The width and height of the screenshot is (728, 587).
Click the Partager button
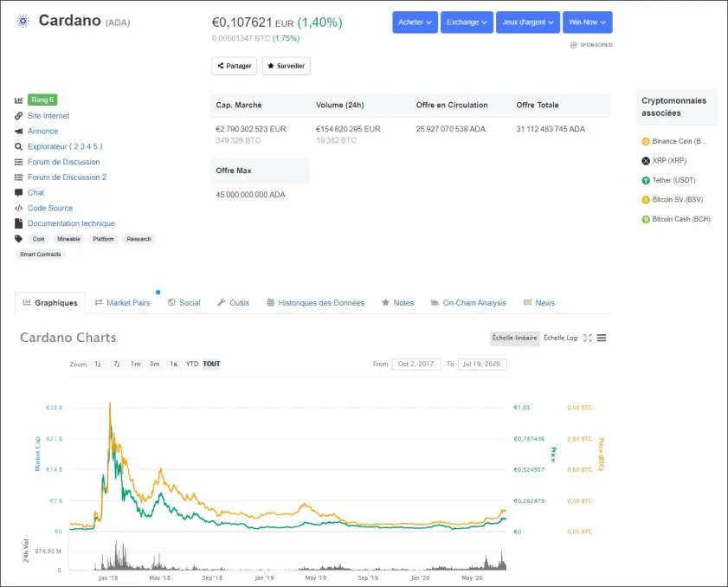click(235, 66)
